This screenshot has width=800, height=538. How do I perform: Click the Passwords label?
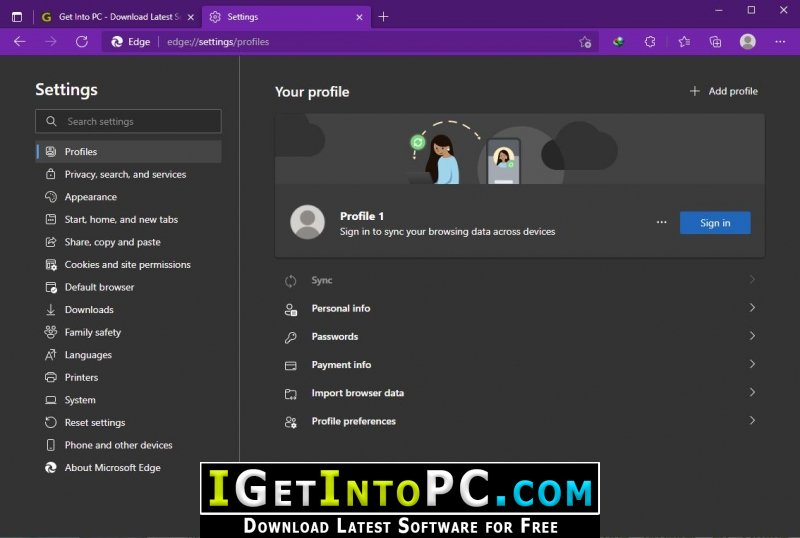(335, 337)
